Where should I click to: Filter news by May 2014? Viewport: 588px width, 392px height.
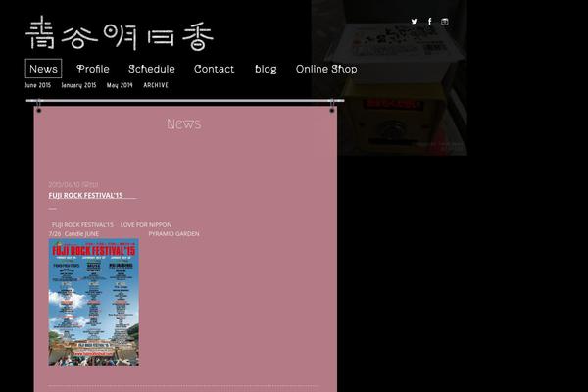coord(120,85)
